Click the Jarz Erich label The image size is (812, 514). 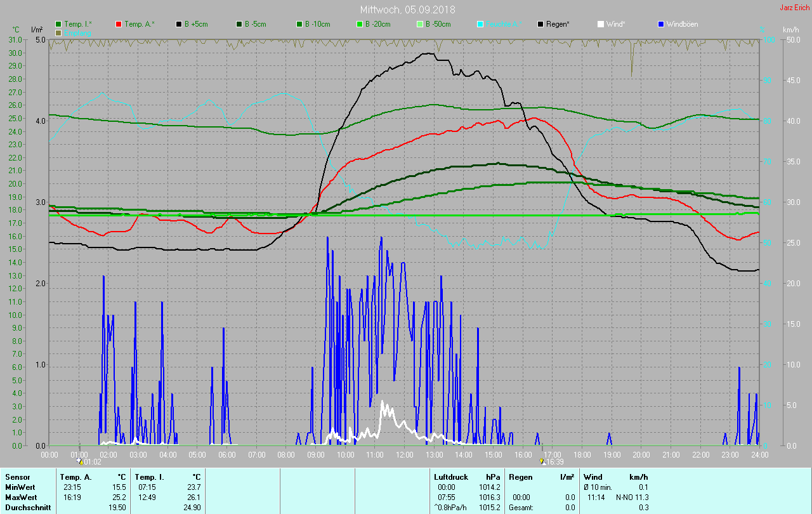(794, 8)
